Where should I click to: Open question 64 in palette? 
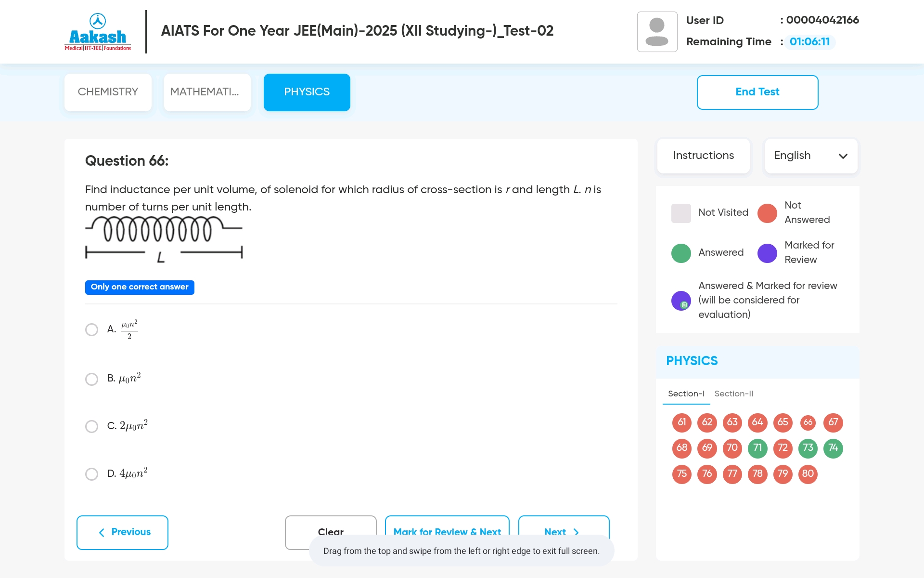coord(757,422)
